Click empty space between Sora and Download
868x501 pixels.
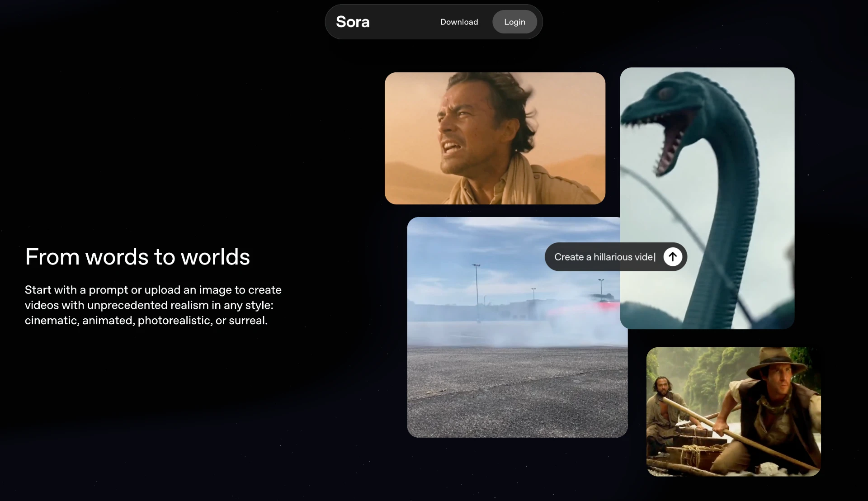tap(405, 22)
